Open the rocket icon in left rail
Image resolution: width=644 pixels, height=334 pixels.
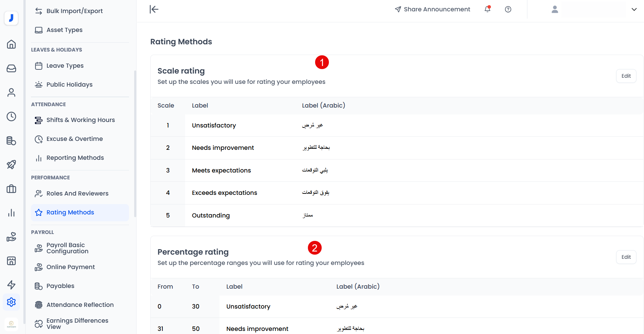(x=11, y=165)
